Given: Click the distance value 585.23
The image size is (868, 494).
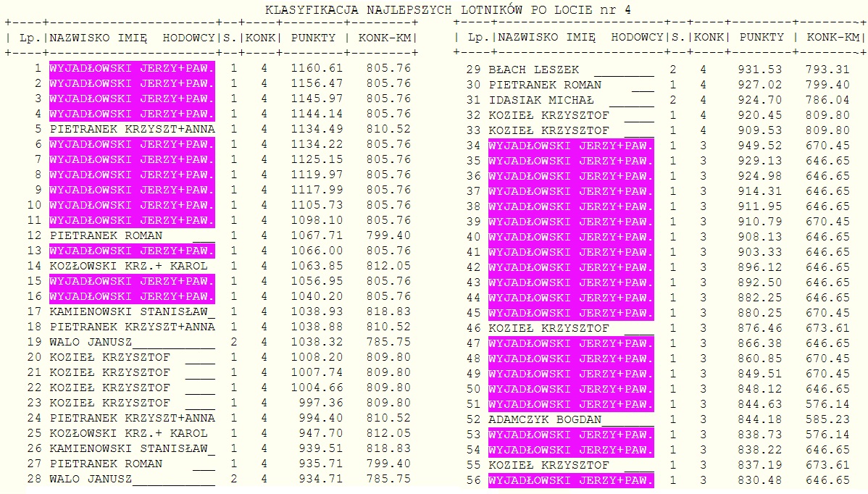Looking at the screenshot, I should [827, 419].
